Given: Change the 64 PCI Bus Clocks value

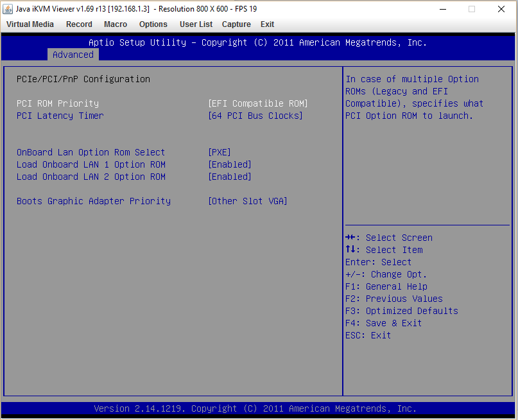Looking at the screenshot, I should tap(255, 116).
